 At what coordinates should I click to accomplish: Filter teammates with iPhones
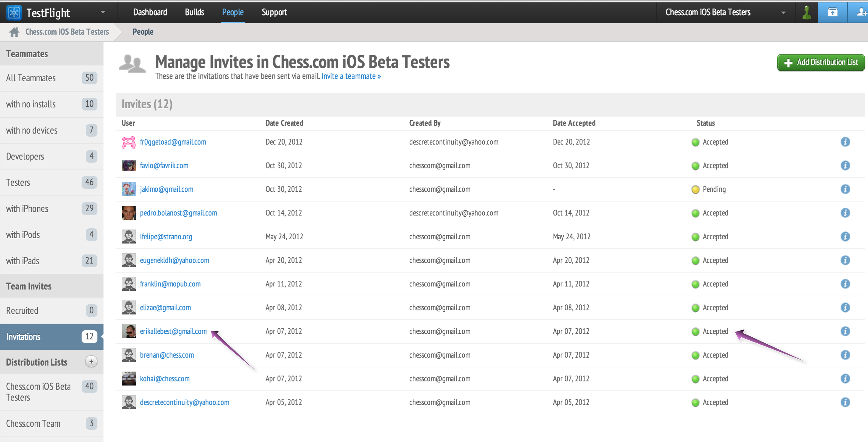[x=51, y=209]
